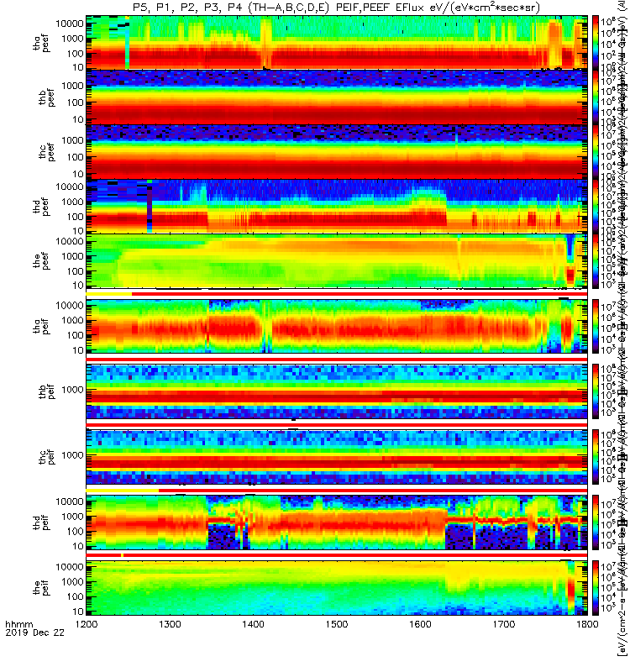This screenshot has height=672, width=630.
Task: Click the 'the peif' color scale bar
Action: pyautogui.click(x=596, y=588)
